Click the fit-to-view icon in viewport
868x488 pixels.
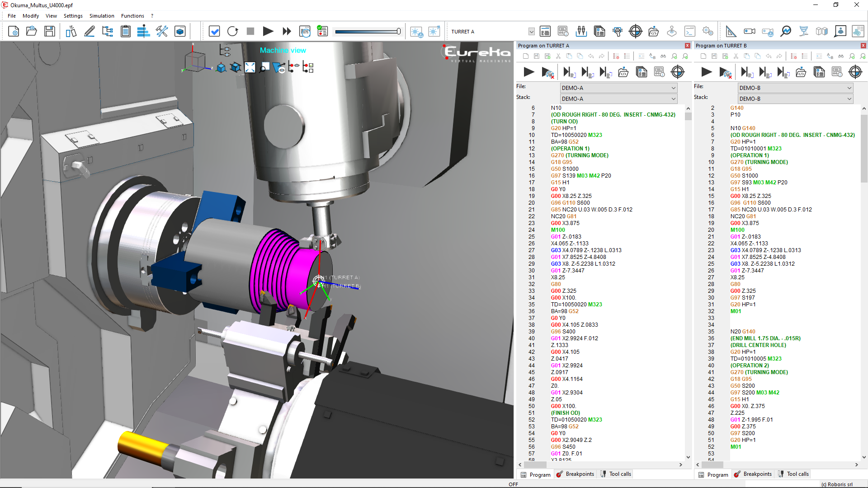250,68
